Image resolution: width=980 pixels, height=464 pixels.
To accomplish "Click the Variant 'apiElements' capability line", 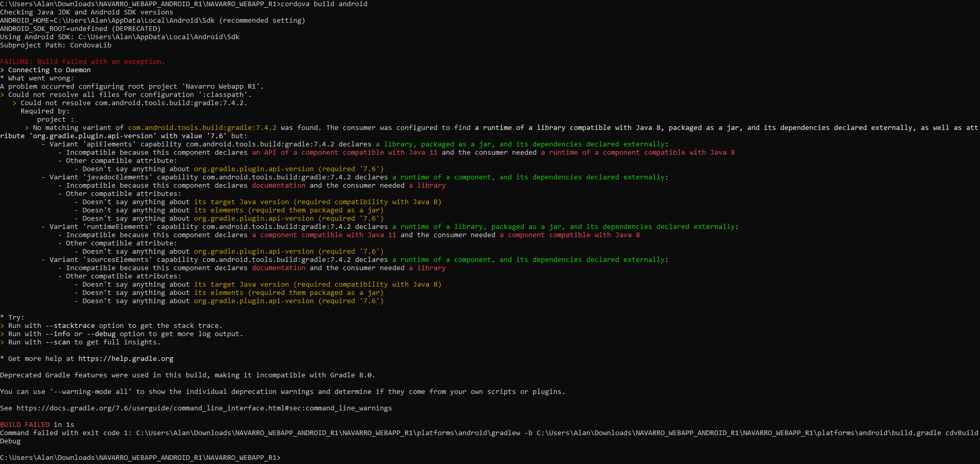I will pos(355,144).
